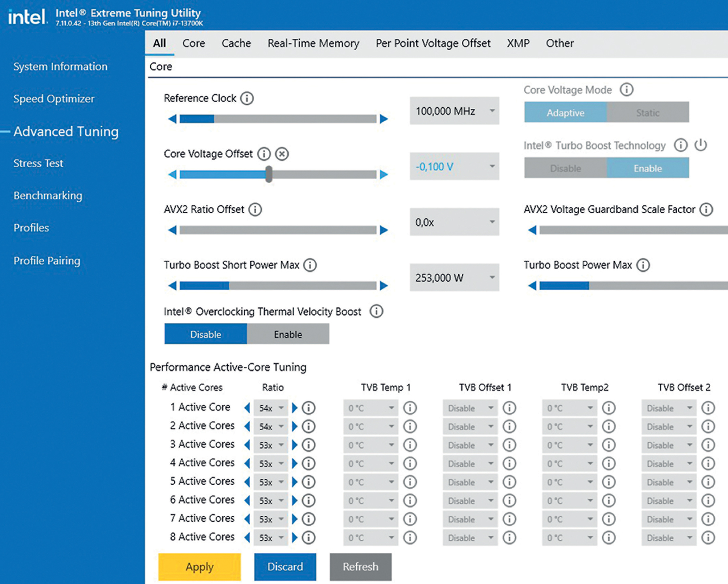The height and width of the screenshot is (584, 728).
Task: Switch to the Per Point Voltage Offset tab
Action: pos(433,43)
